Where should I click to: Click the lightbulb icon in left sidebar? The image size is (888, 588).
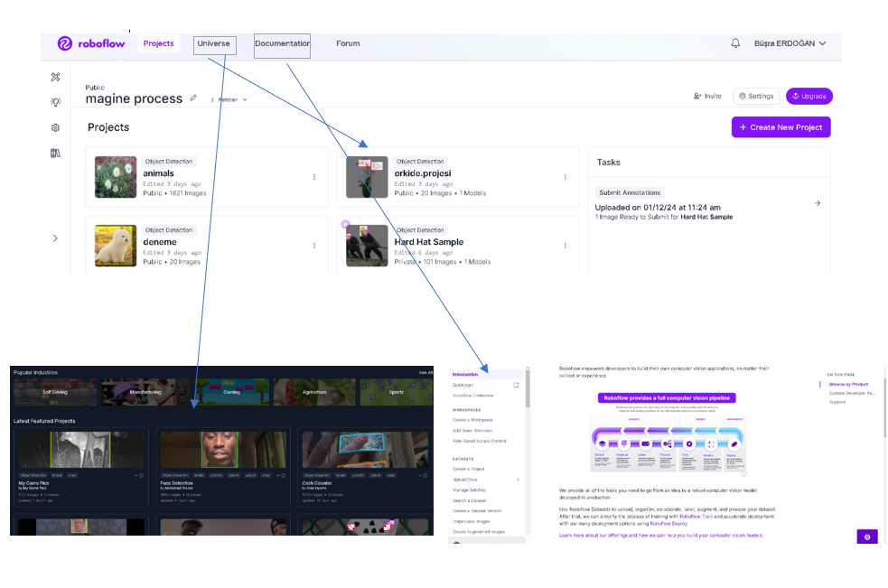55,102
